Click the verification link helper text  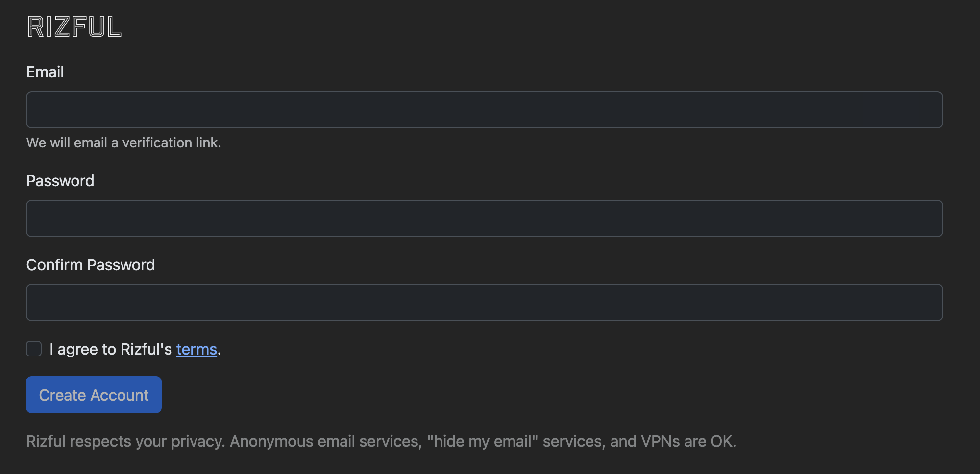click(123, 142)
